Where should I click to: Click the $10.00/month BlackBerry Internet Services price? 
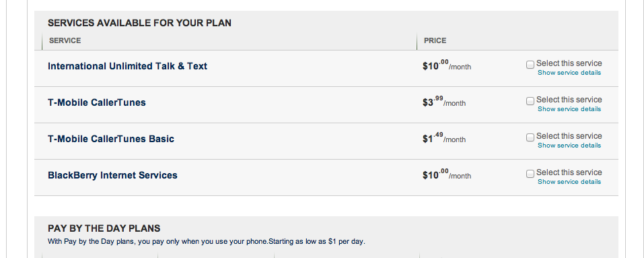point(447,174)
